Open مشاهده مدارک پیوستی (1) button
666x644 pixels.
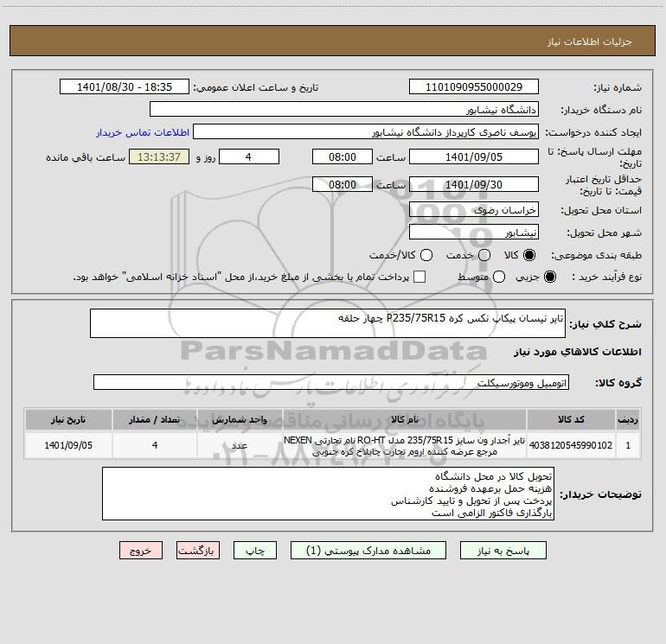coord(368,551)
